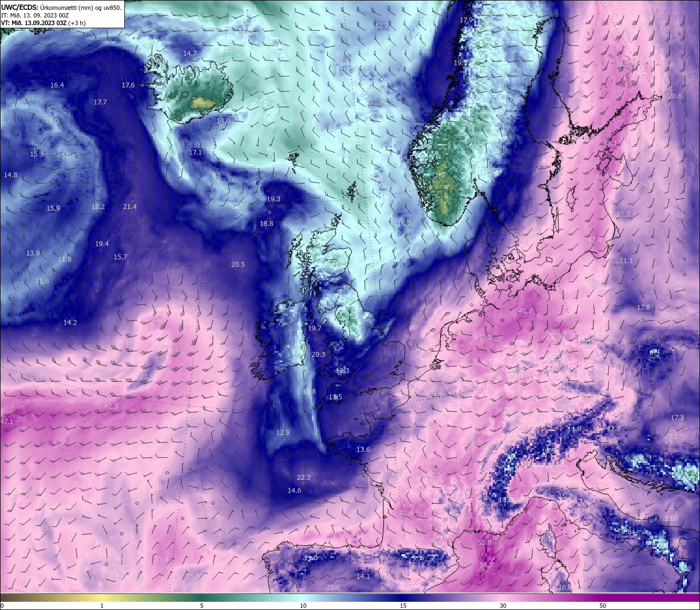The height and width of the screenshot is (610, 700).
Task: Click the 18.2 value over central Europe
Action: coord(572,387)
